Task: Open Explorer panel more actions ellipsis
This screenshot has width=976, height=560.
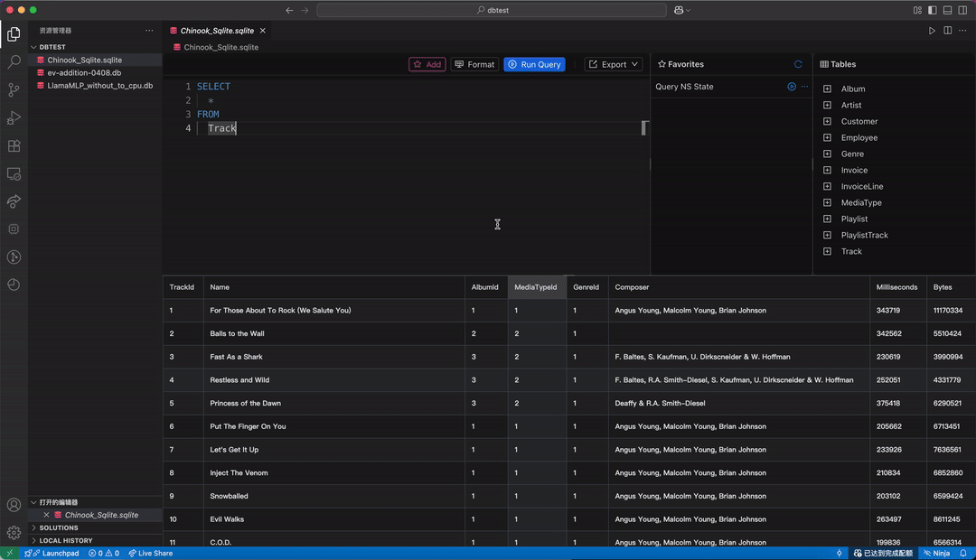Action: coord(149,31)
